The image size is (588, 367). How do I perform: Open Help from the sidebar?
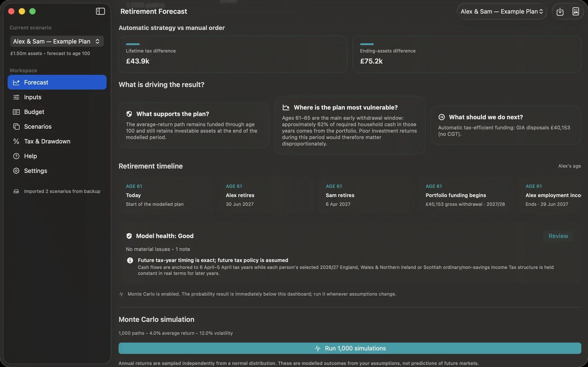57,156
